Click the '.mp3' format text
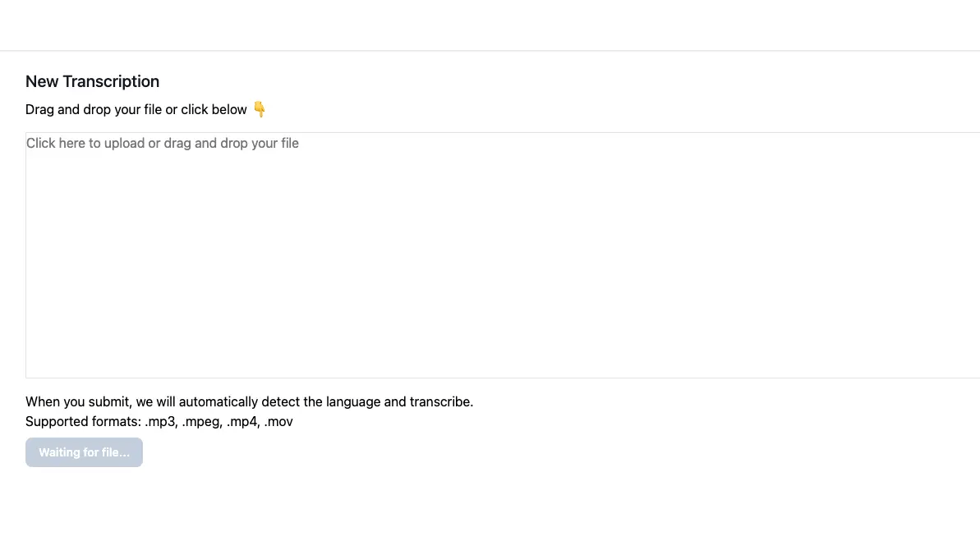 tap(161, 422)
